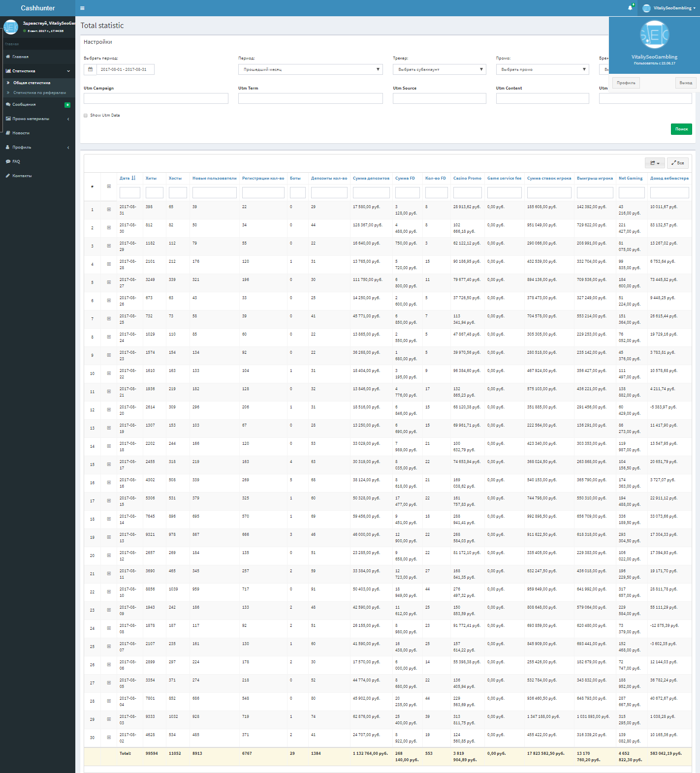Click the sort icon next to Дата
The height and width of the screenshot is (773, 700).
133,178
